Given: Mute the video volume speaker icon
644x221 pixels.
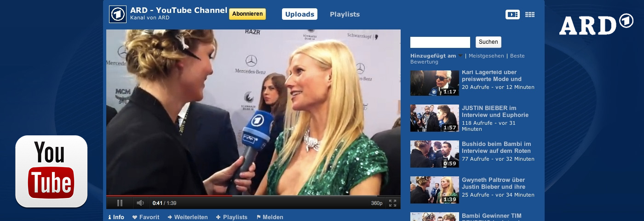Looking at the screenshot, I should [140, 203].
